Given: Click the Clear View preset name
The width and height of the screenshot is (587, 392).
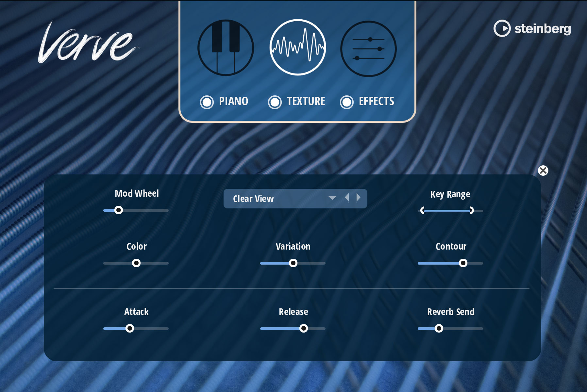Looking at the screenshot, I should click(253, 199).
